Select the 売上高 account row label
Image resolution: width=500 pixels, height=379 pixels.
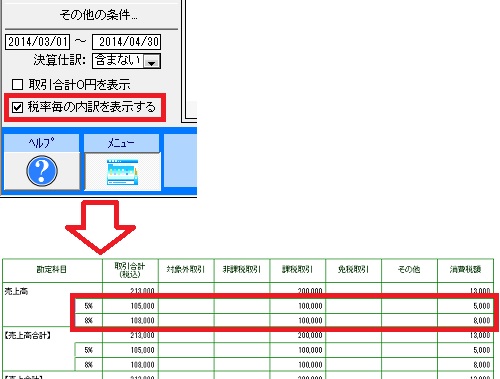16,291
